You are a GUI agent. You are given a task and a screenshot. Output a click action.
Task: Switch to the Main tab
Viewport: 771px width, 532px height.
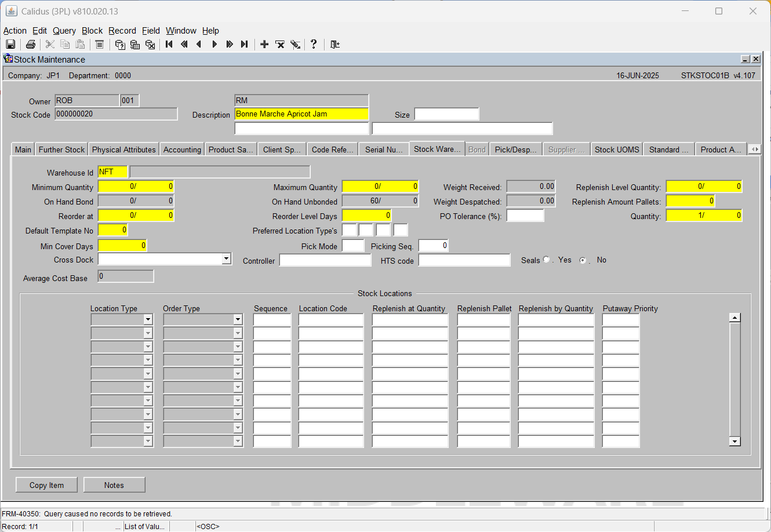(x=23, y=150)
